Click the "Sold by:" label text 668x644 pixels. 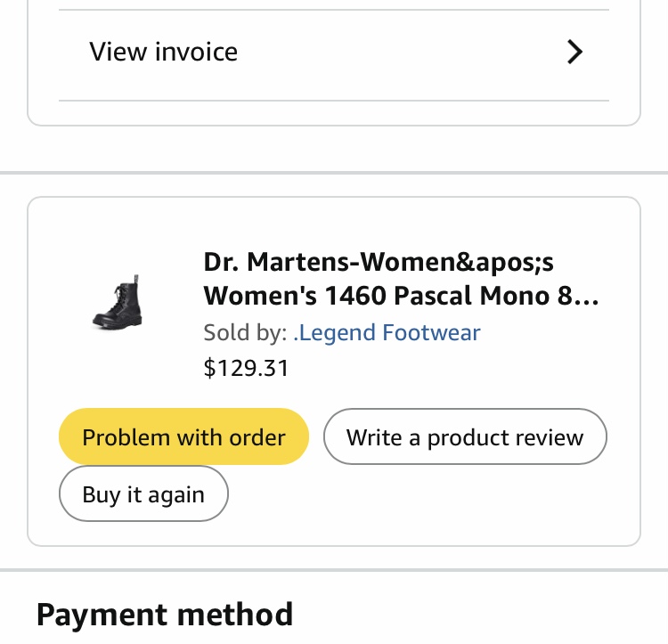pyautogui.click(x=245, y=333)
